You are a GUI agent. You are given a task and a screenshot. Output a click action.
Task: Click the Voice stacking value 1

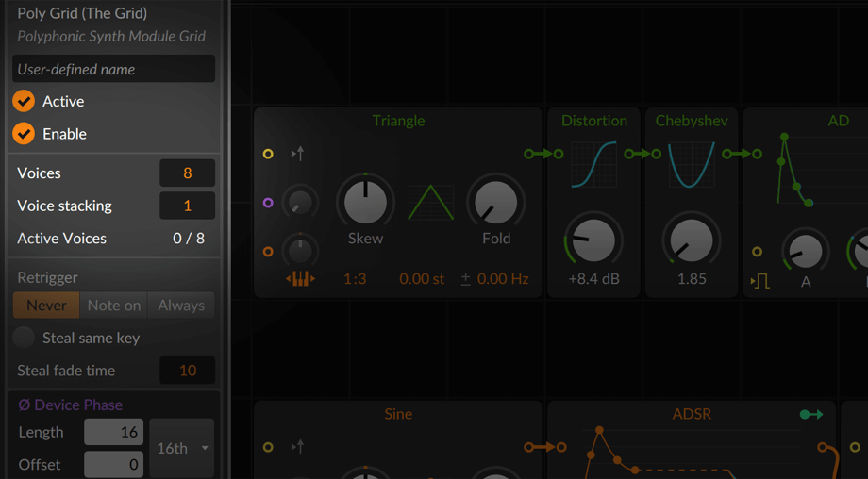pos(187,206)
